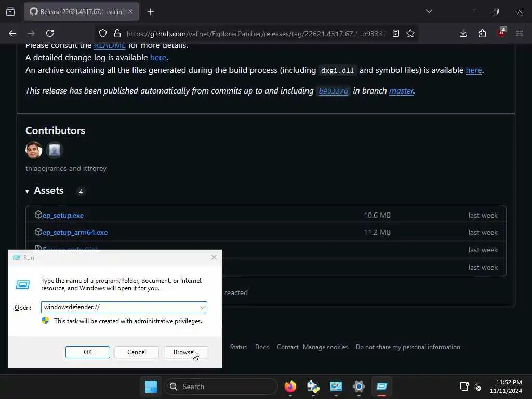Close the Release 22621 tab

coord(130,11)
